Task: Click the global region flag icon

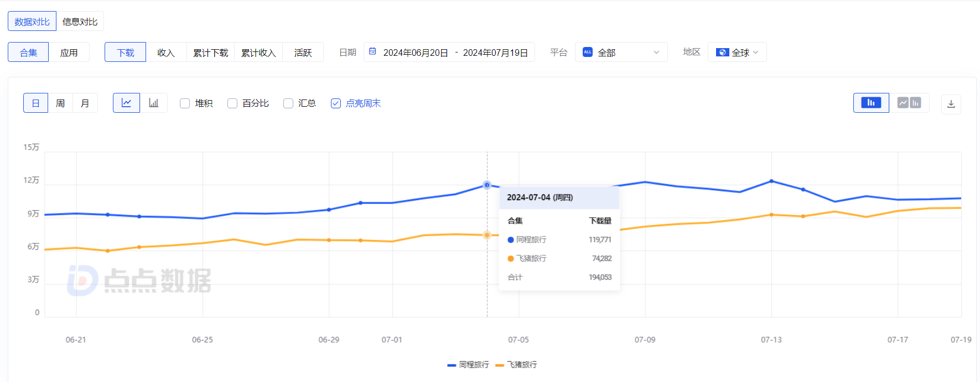Action: pos(722,52)
